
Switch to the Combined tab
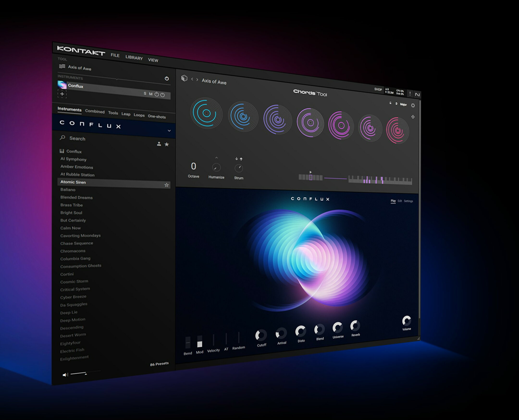(95, 111)
